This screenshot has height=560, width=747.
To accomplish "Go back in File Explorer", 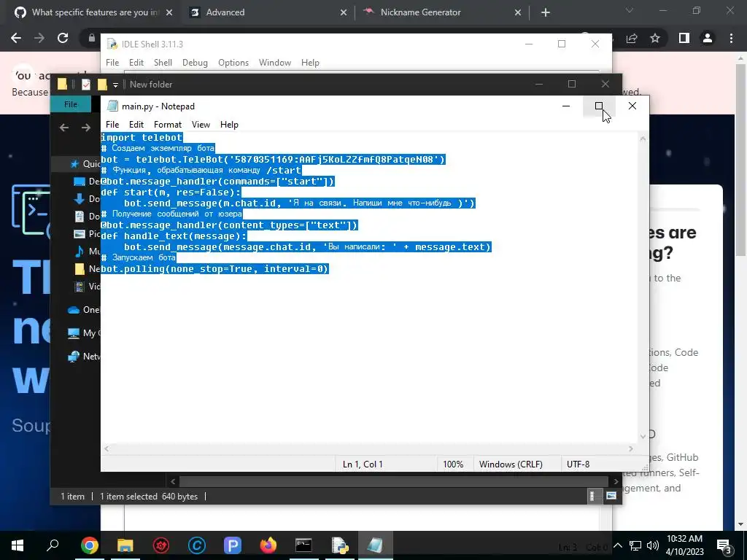I will (64, 128).
